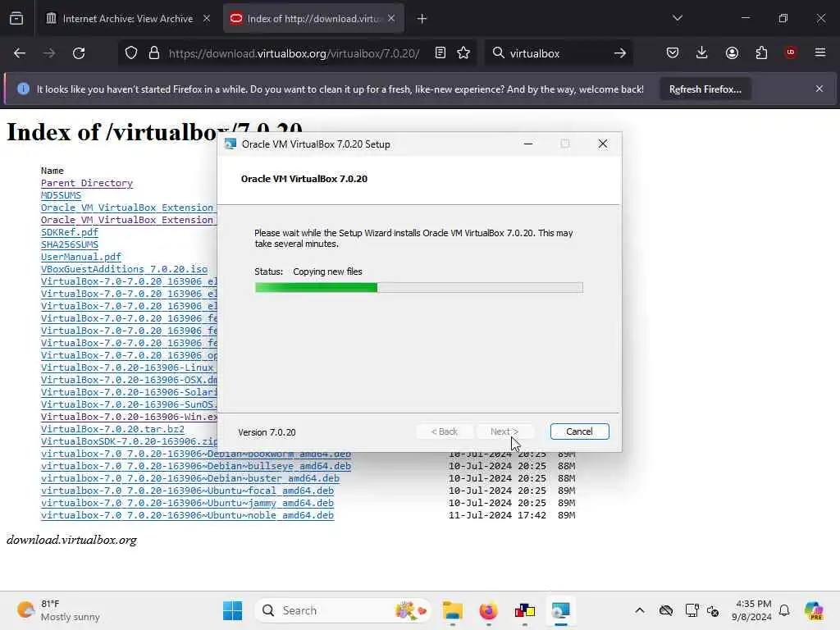This screenshot has height=630, width=840.
Task: Open MD5SUMS file link
Action: coord(61,195)
